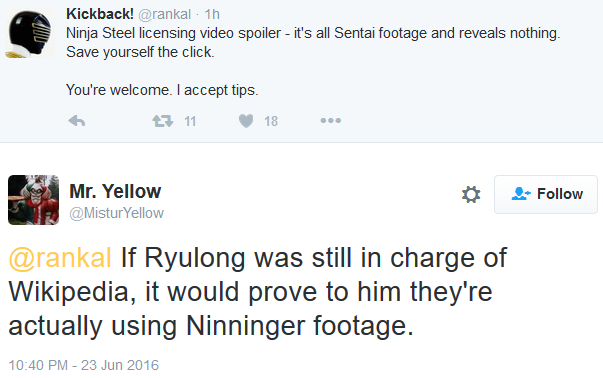Select the Ninja Steel licensing tweet text
Viewport: 603px width, 378px height.
coord(313,62)
